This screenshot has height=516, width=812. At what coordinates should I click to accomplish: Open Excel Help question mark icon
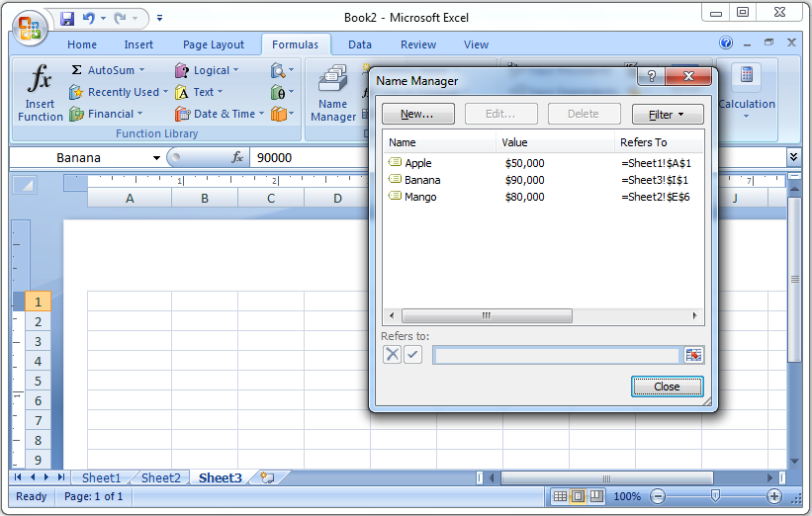click(x=726, y=43)
